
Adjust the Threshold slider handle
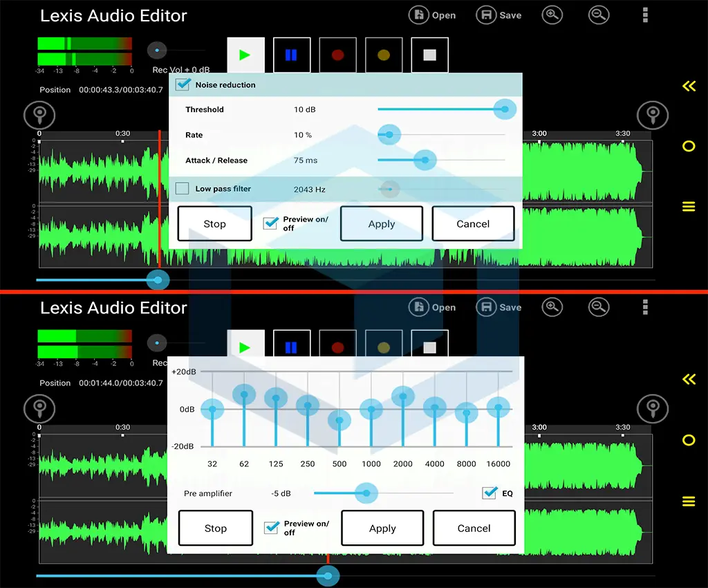click(504, 109)
